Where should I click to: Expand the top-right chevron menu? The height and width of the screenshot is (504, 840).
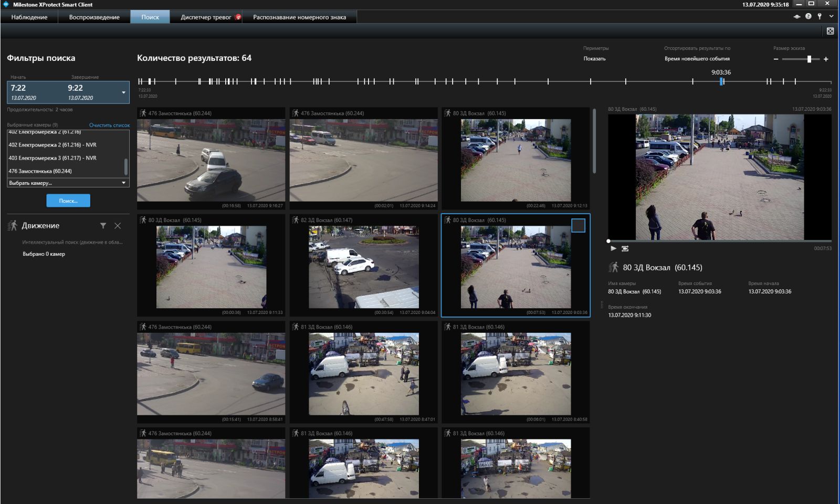pyautogui.click(x=831, y=17)
